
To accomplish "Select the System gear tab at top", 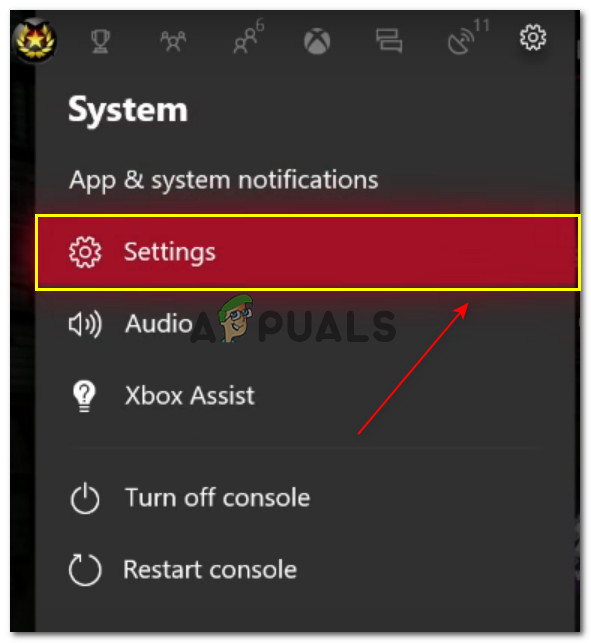I will (533, 37).
